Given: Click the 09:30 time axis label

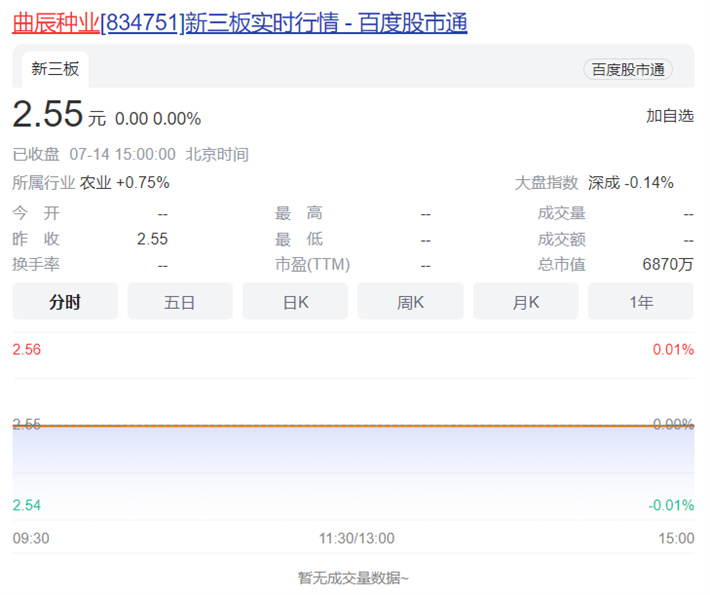Looking at the screenshot, I should 31,538.
